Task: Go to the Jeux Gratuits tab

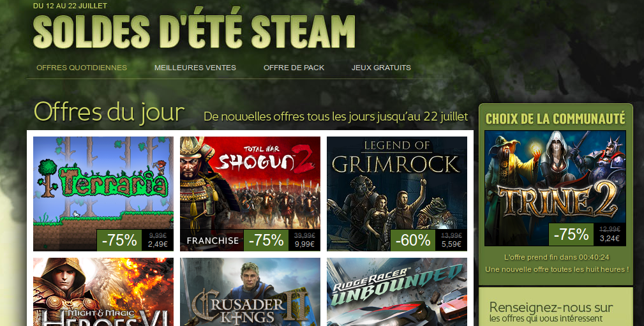Action: pos(381,68)
